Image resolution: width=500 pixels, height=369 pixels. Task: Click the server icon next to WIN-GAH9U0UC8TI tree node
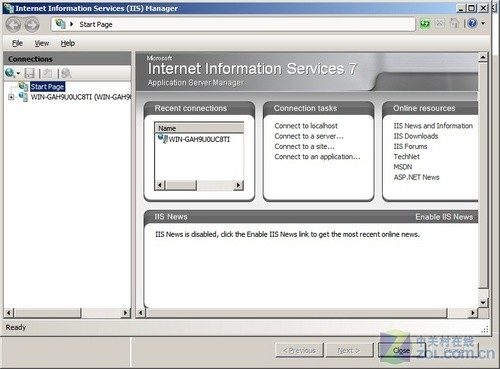(23, 97)
